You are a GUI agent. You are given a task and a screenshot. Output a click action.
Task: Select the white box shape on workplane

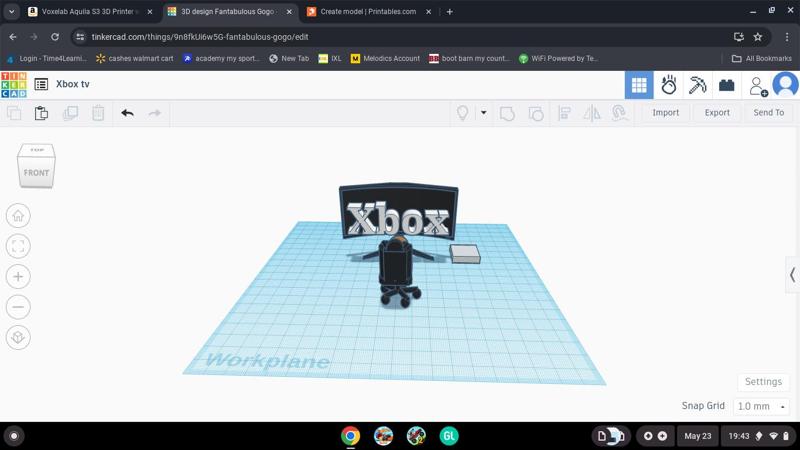465,254
